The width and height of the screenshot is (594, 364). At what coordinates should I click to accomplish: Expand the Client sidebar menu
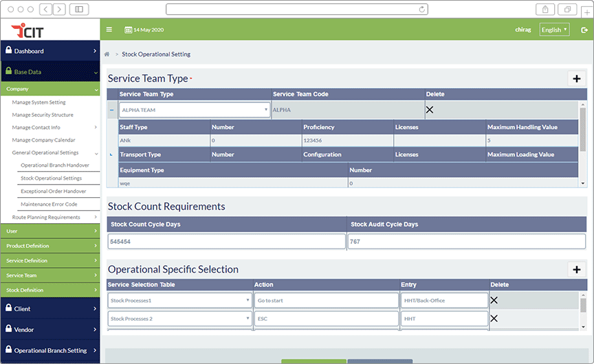(x=50, y=309)
